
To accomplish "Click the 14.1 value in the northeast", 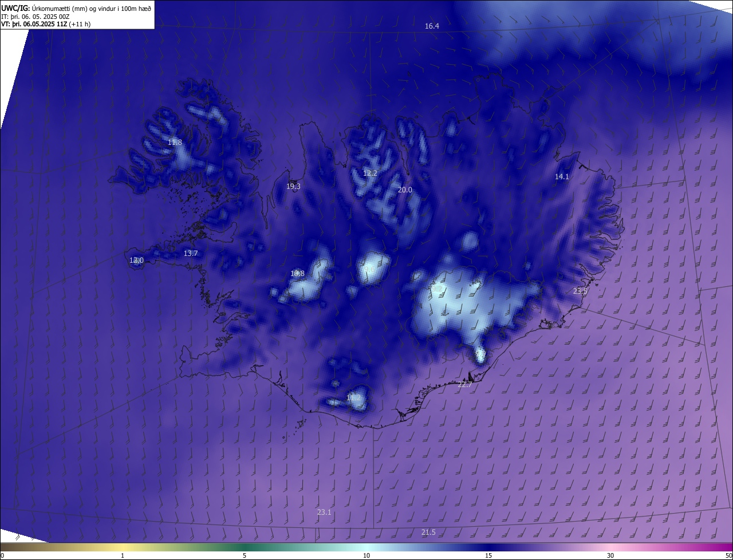I will 562,176.
